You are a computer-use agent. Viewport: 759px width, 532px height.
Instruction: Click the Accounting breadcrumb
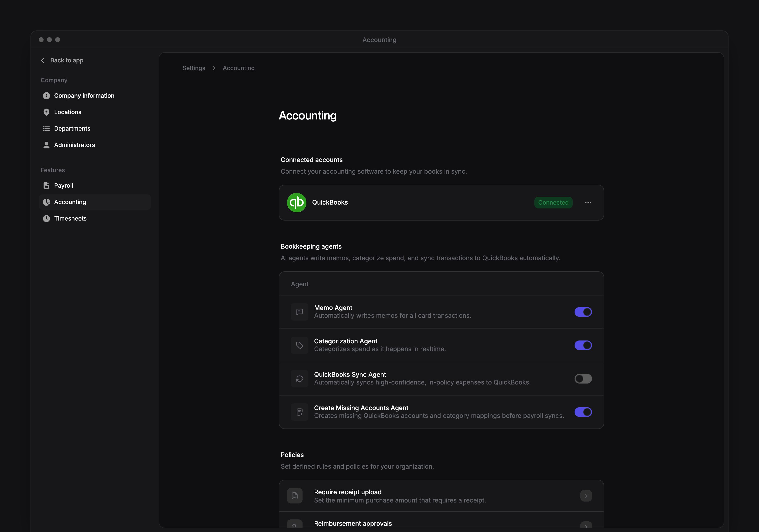(x=238, y=68)
